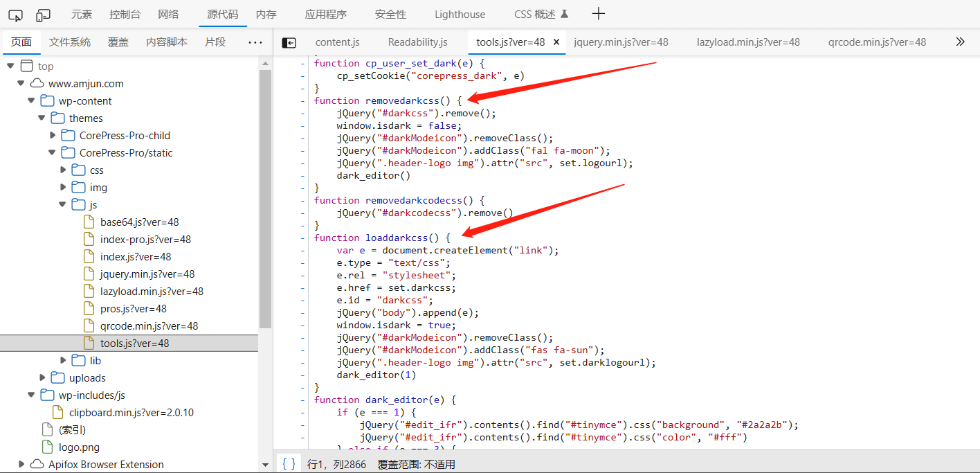
Task: Open the 控制台 console tab
Action: pos(125,15)
